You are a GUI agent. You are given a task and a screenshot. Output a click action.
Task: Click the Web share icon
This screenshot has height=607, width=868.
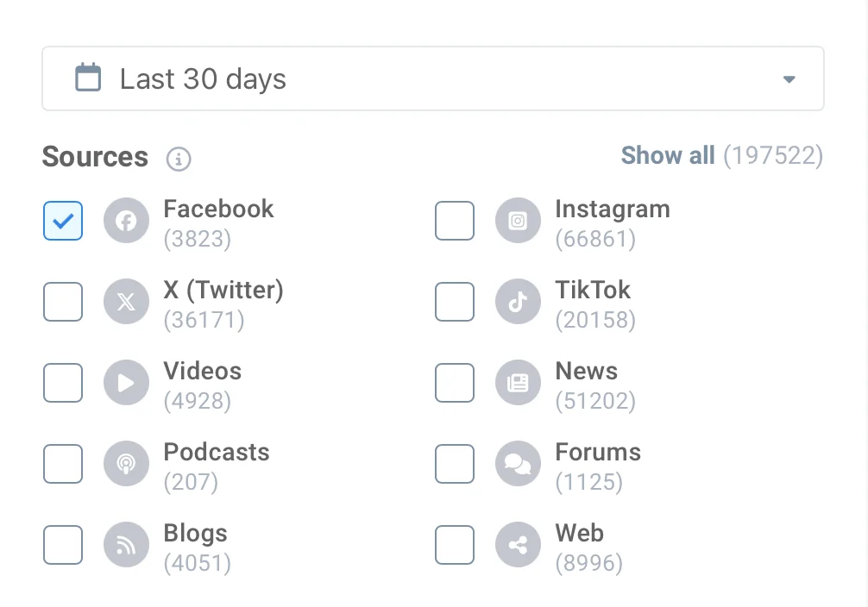518,544
